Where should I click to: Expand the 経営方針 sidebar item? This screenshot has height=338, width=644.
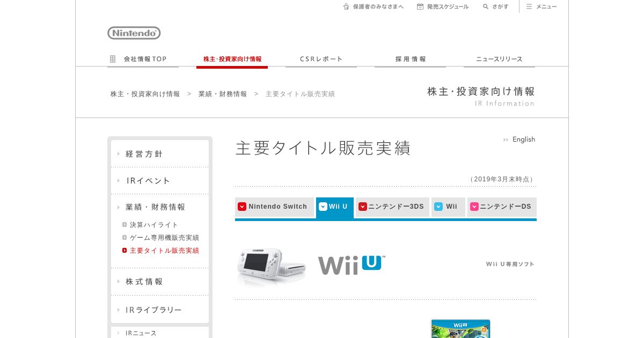tap(160, 154)
